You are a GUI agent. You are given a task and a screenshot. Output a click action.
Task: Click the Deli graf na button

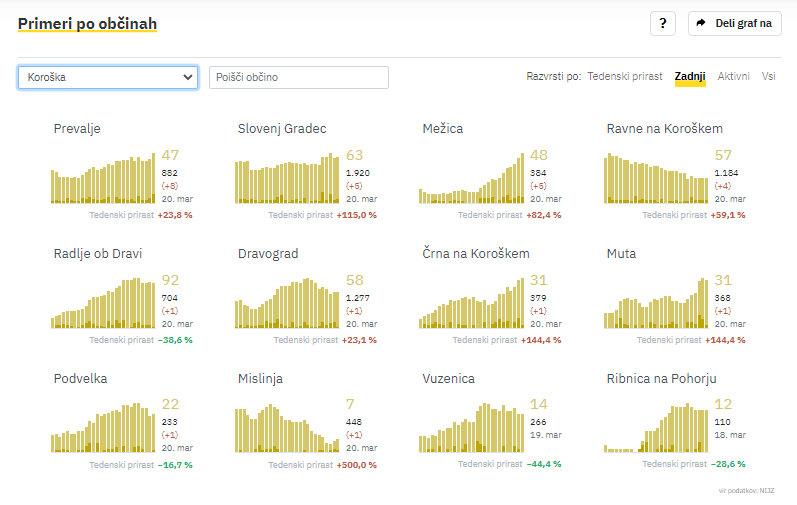(735, 23)
